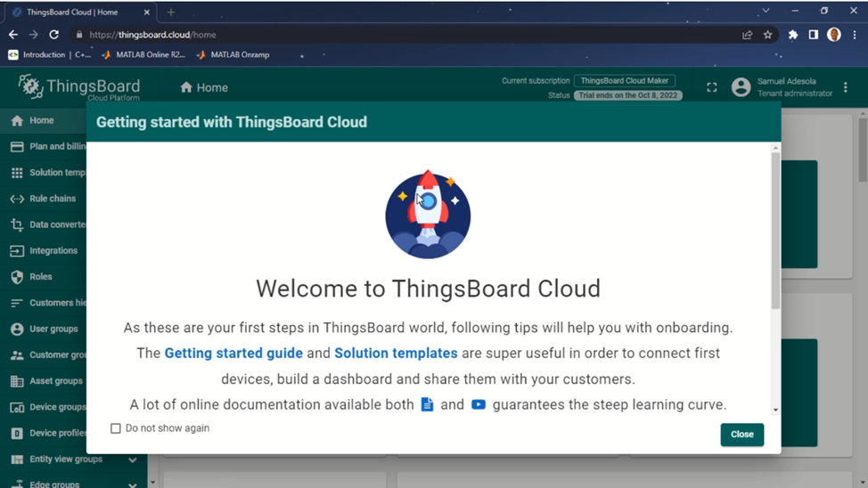
Task: Expand the Edge groups chevron
Action: (x=132, y=484)
